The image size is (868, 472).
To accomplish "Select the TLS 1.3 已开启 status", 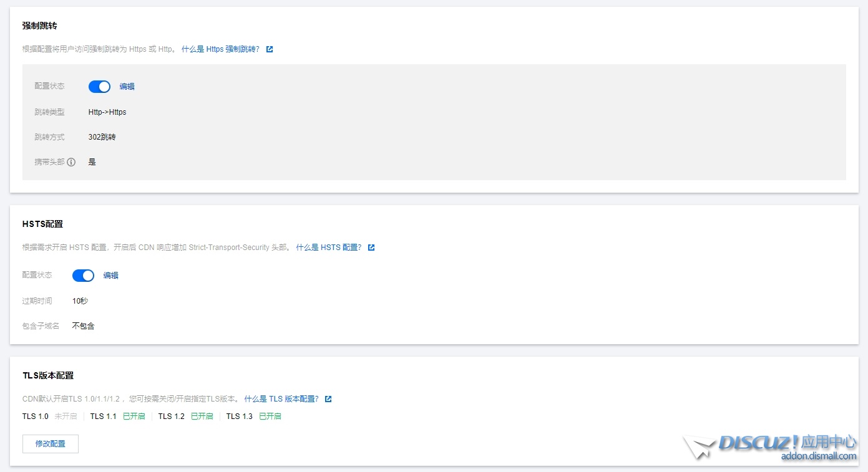I will [x=270, y=417].
